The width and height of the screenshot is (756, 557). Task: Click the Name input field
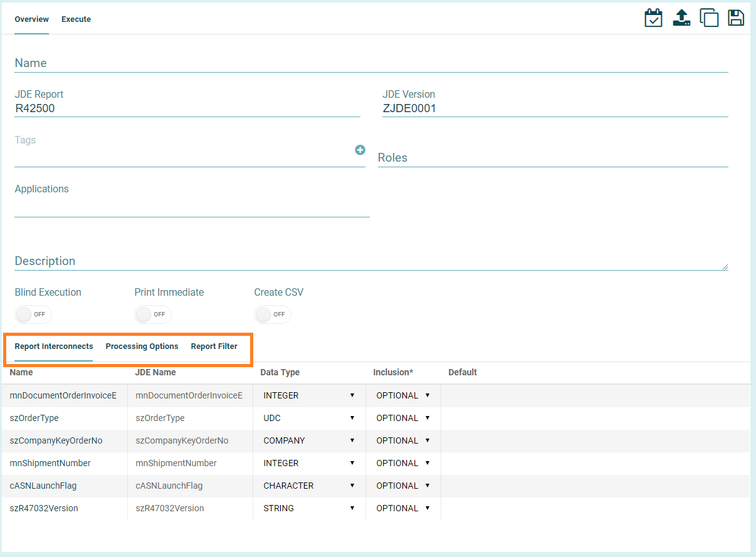[371, 63]
